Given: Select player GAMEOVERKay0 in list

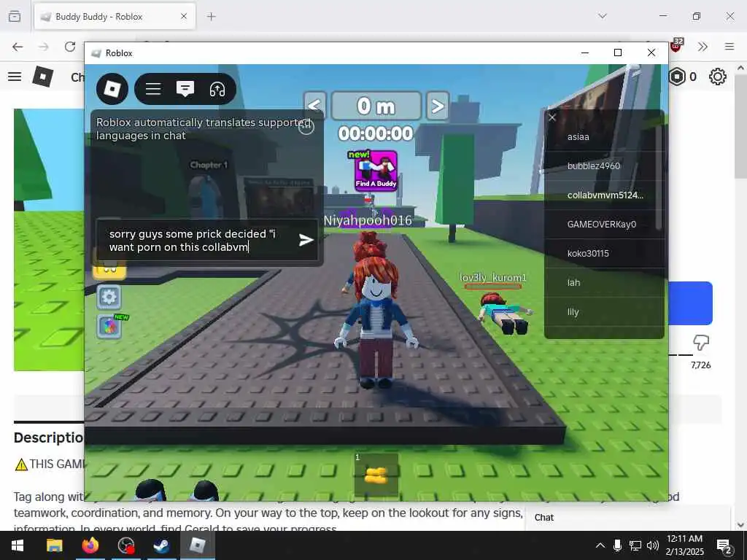Looking at the screenshot, I should [x=604, y=225].
